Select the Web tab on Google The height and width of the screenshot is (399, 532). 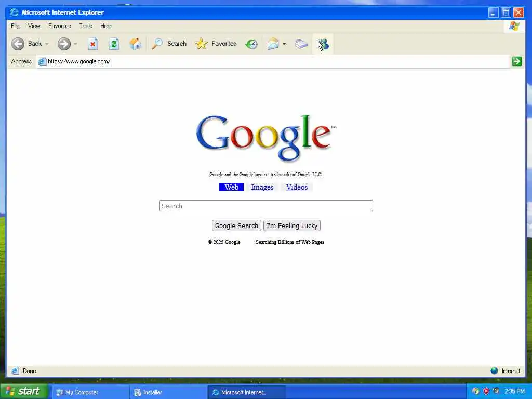[x=231, y=187]
